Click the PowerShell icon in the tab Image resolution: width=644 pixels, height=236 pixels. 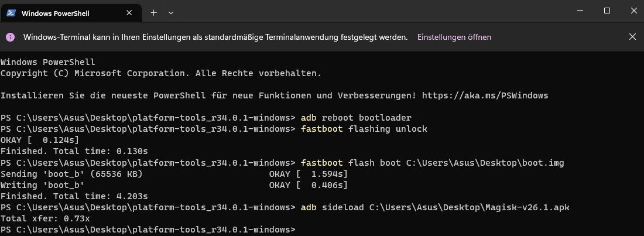coord(11,12)
